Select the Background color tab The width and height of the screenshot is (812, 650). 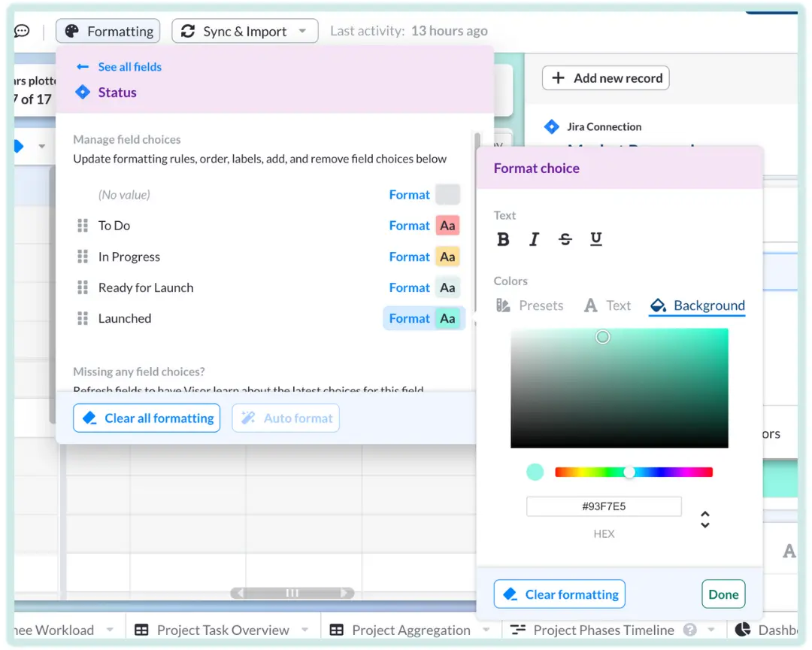point(697,305)
